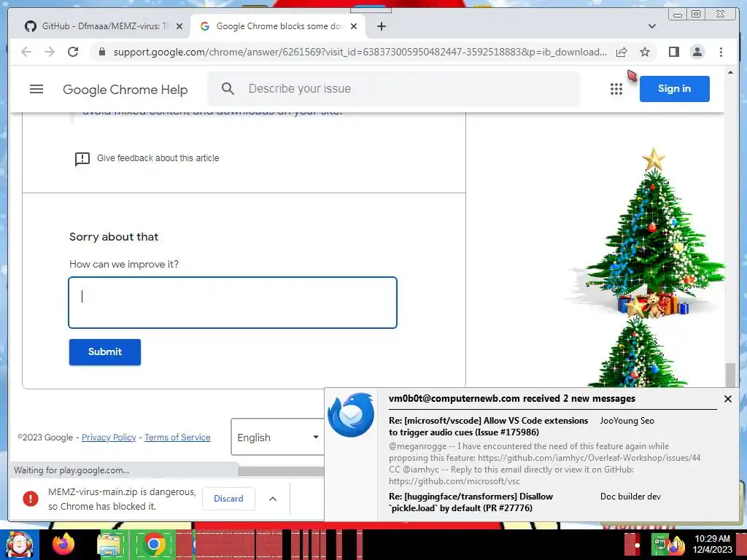747x560 pixels.
Task: Bookmark this page with the star
Action: tap(645, 52)
